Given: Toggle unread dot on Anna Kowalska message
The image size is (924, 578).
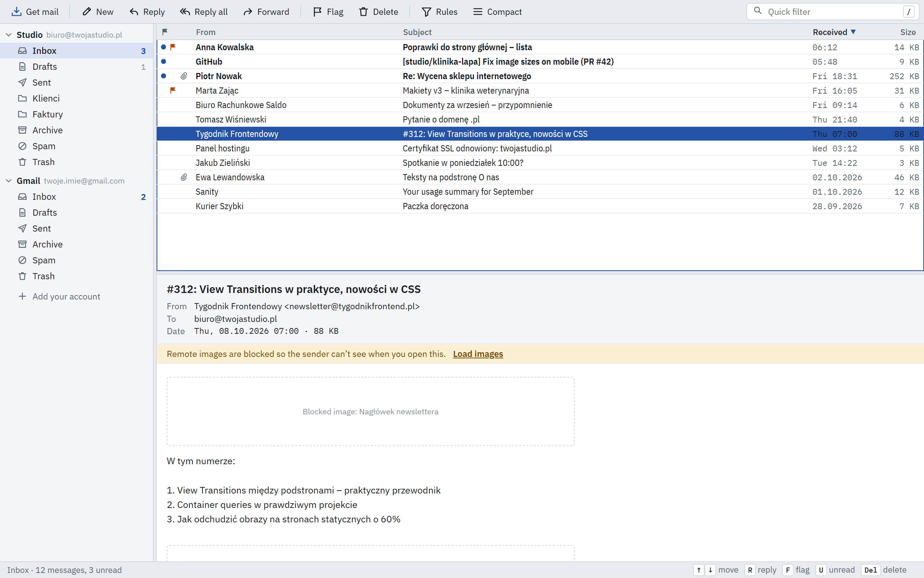Looking at the screenshot, I should 164,47.
